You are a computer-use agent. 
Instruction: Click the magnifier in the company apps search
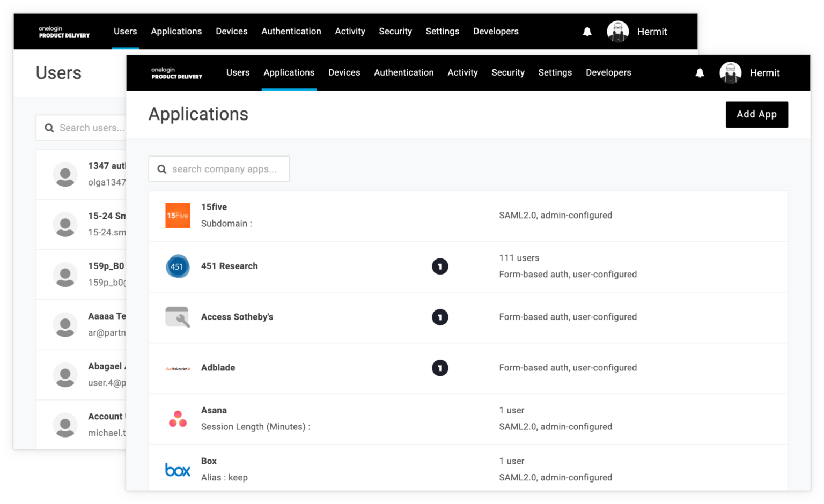point(162,169)
